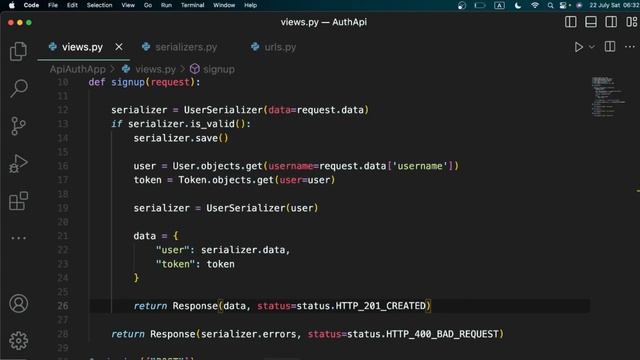The image size is (640, 360).
Task: Open Customize Layout options
Action: pyautogui.click(x=631, y=22)
